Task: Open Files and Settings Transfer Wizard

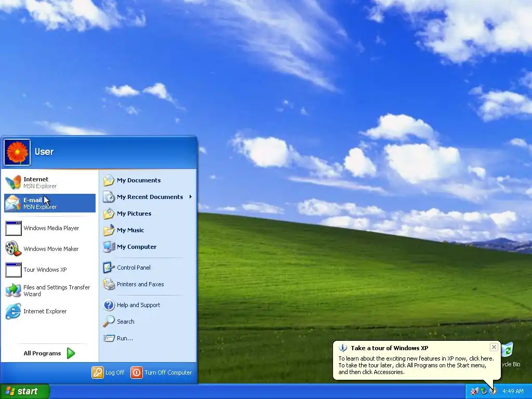Action: (x=50, y=290)
